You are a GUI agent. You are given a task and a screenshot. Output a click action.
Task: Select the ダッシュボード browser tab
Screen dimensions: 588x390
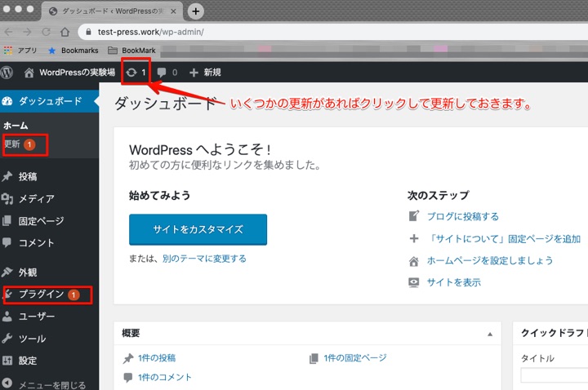[x=112, y=11]
